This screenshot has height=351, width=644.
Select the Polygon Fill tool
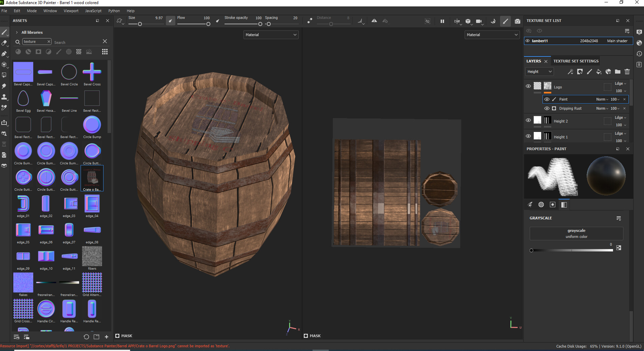pos(4,75)
